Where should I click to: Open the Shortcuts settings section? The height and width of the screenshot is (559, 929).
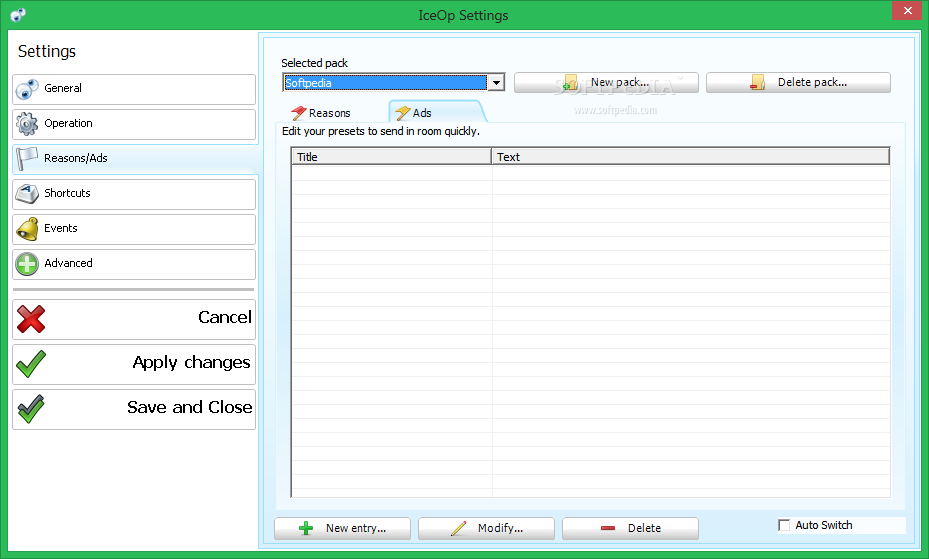tap(134, 194)
